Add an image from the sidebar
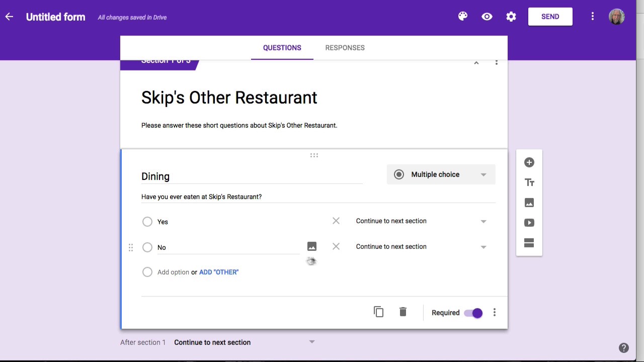Image resolution: width=644 pixels, height=362 pixels. tap(529, 203)
